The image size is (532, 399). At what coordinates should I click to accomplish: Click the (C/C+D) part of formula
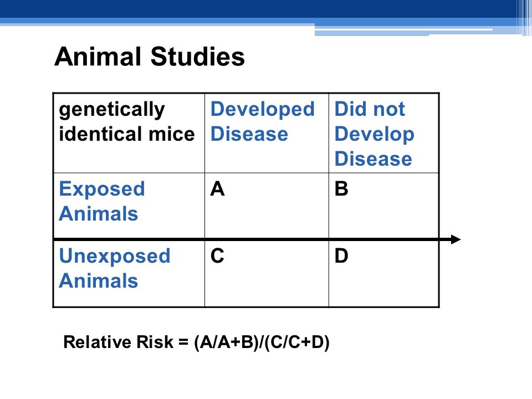(297, 342)
